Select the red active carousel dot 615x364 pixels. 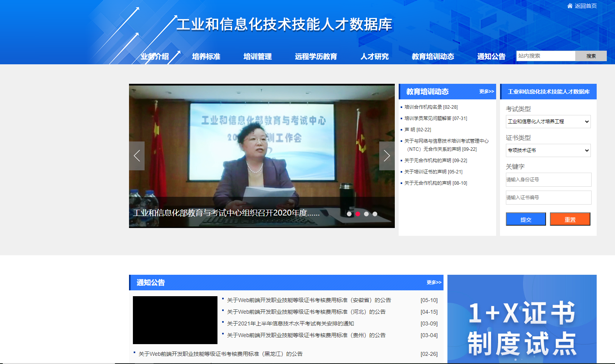pos(358,214)
